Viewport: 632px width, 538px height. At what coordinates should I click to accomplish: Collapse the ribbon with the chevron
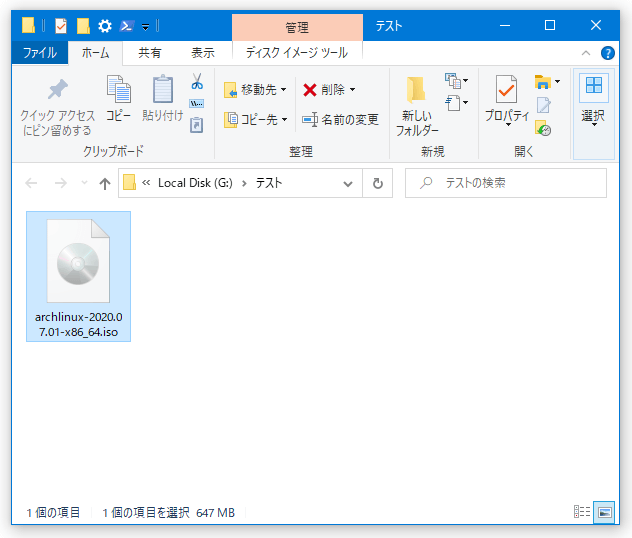pos(586,53)
